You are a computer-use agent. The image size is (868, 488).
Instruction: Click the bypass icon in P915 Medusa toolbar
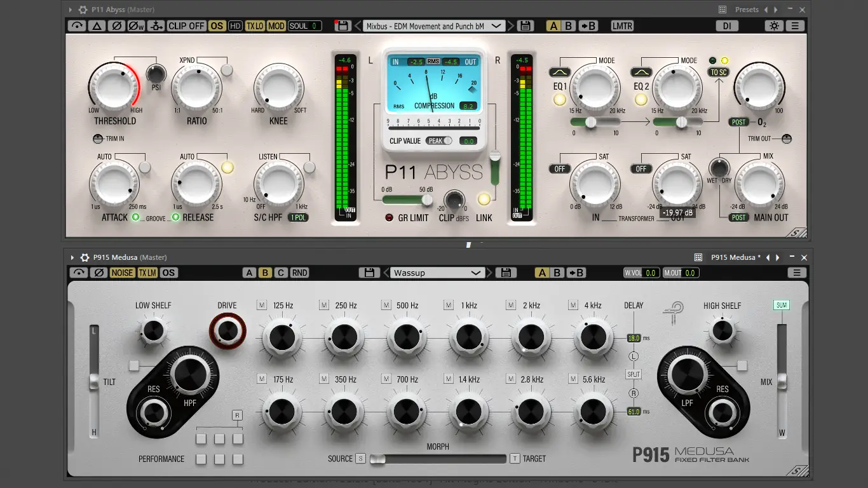[x=79, y=273]
